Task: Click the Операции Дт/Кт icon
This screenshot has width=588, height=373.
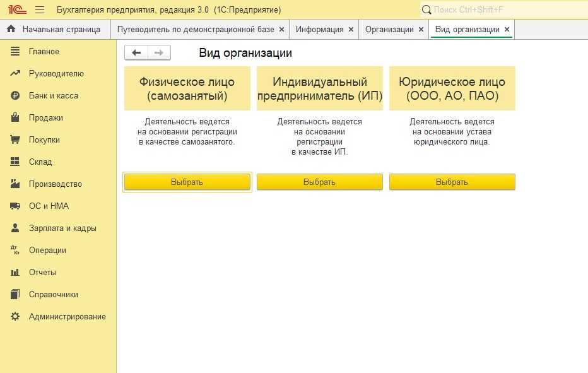Action: (16, 250)
